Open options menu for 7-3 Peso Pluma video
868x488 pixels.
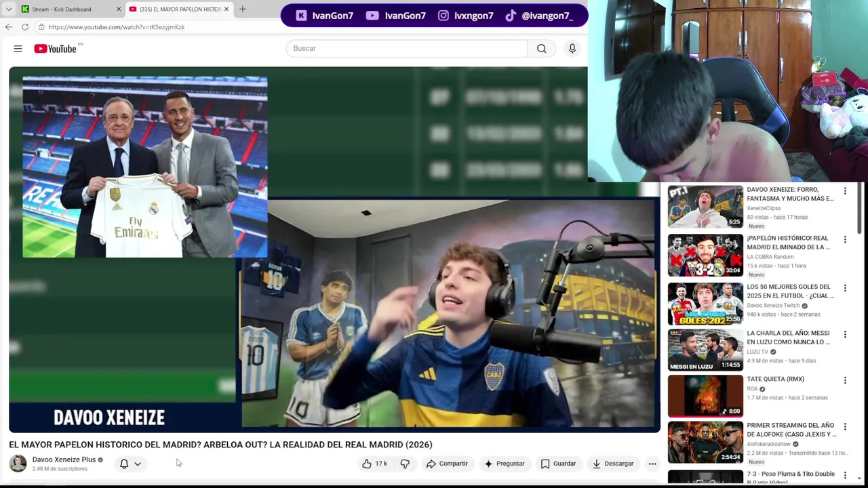click(845, 476)
